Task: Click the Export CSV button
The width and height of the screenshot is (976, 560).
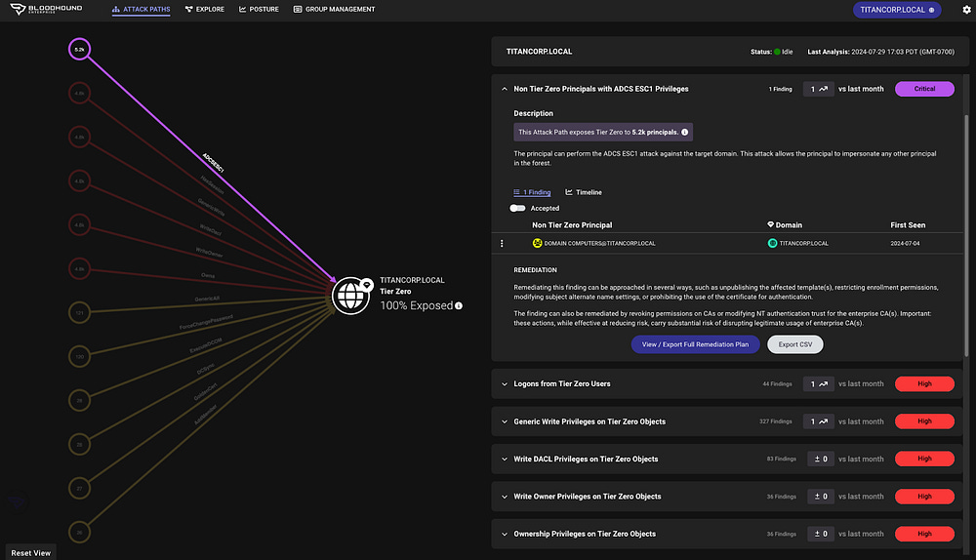Action: point(794,344)
